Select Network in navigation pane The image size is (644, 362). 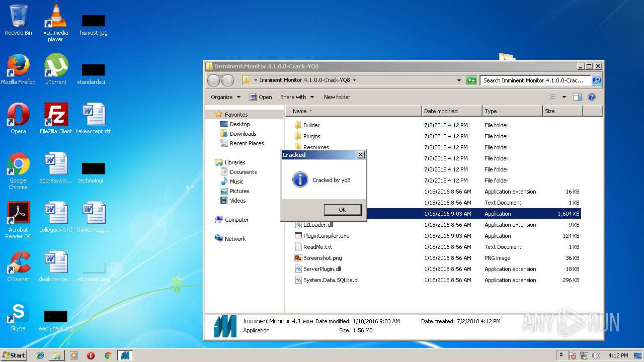[x=230, y=239]
